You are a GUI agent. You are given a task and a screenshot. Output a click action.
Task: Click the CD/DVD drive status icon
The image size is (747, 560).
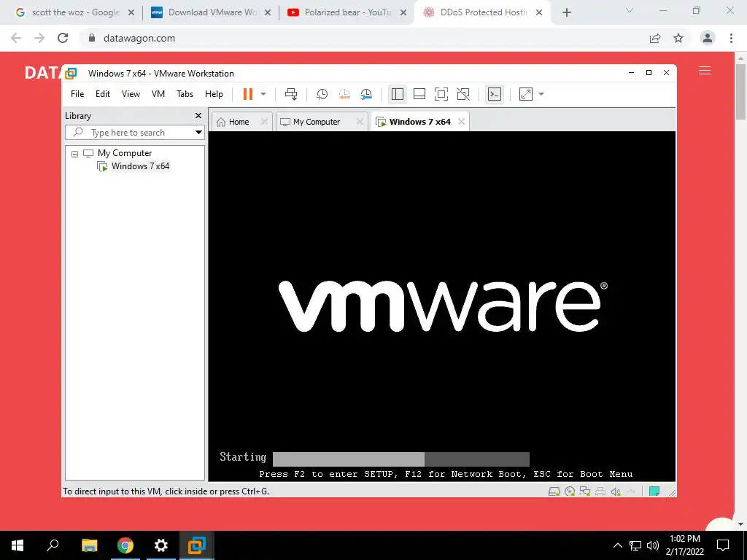pos(569,491)
